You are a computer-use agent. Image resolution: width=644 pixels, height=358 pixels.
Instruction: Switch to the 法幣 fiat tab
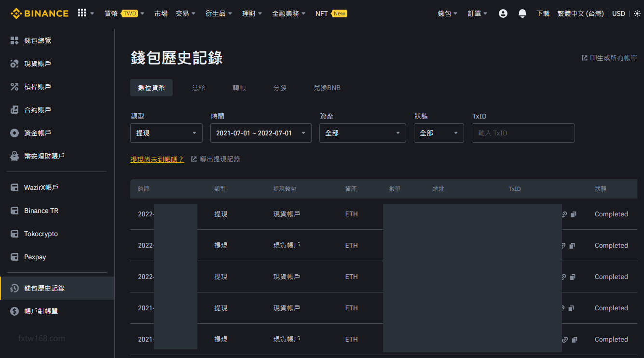tap(199, 88)
